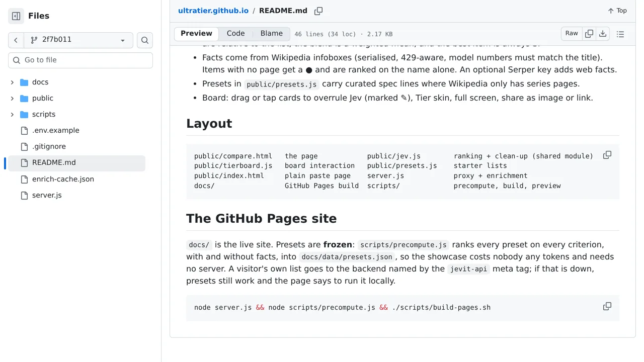Screen dimensions: 644x362
Task: Copy the node server.js command block
Action: 607,306
